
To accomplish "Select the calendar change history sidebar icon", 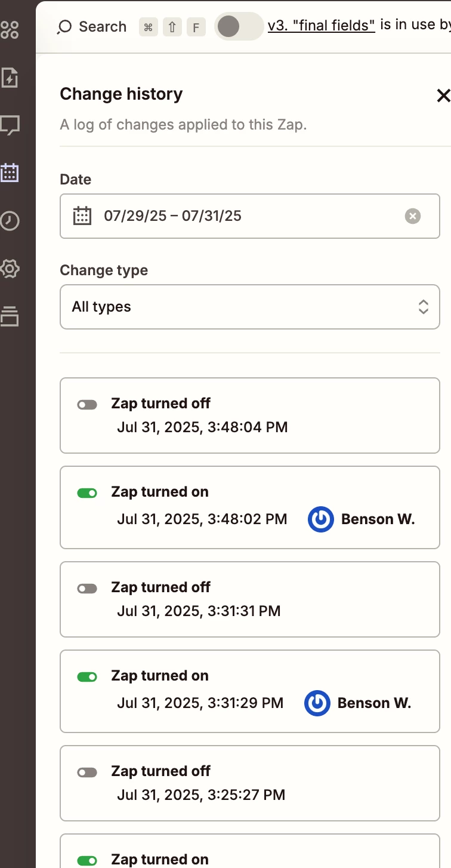I will 10,173.
